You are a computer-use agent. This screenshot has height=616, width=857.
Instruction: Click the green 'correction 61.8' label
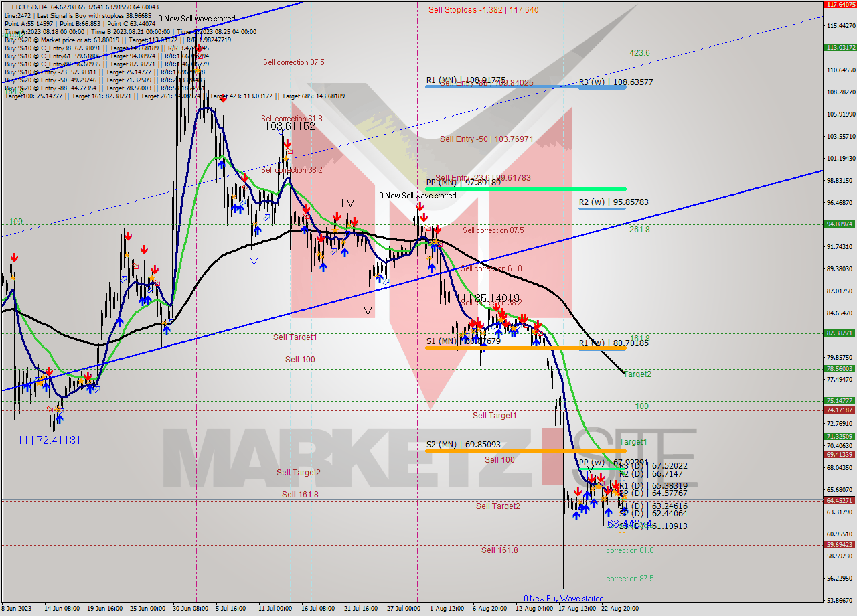tap(630, 550)
